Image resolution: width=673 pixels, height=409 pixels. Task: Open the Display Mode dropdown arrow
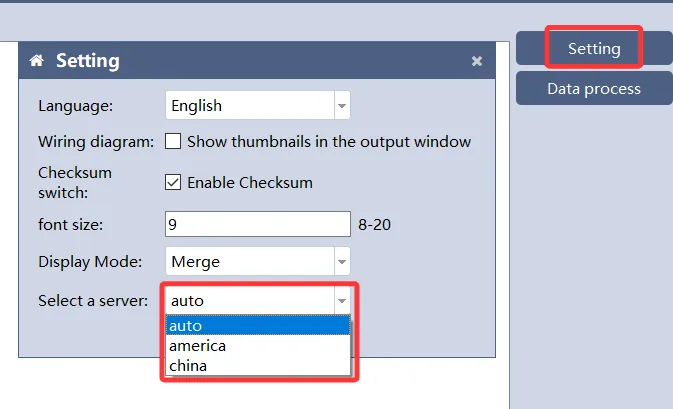click(x=342, y=262)
